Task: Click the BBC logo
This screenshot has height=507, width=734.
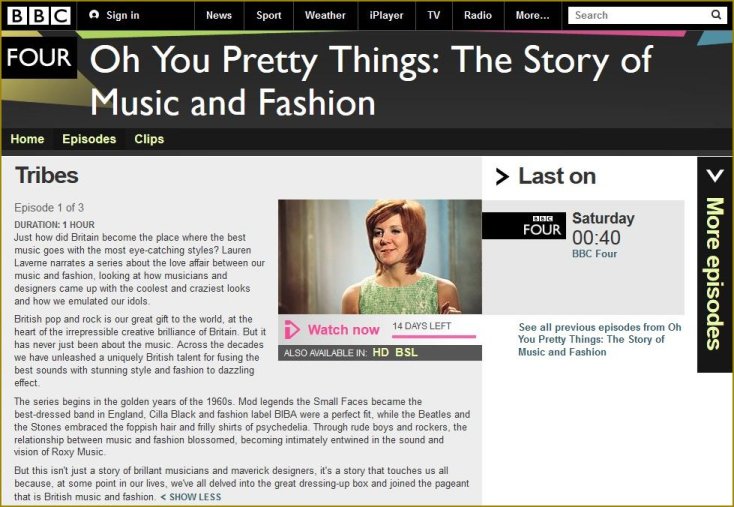Action: coord(39,15)
